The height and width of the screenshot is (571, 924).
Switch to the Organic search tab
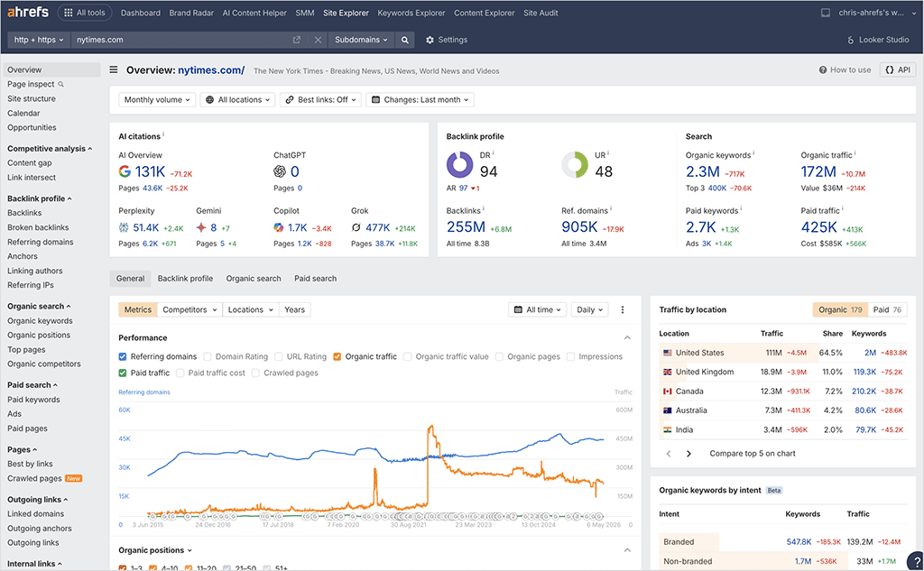pos(254,278)
